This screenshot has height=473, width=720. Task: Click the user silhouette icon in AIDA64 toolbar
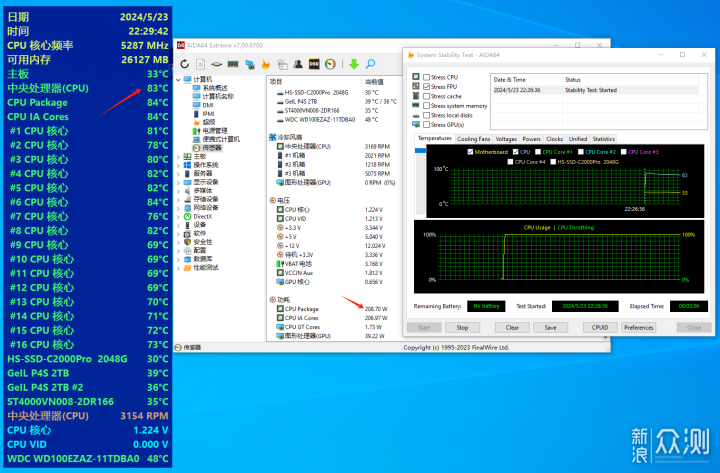click(298, 64)
